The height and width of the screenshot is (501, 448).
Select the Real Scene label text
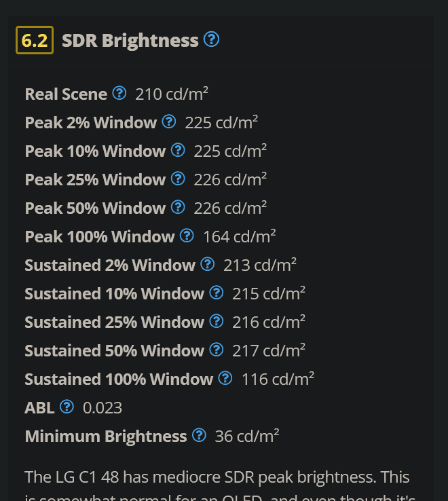click(66, 94)
